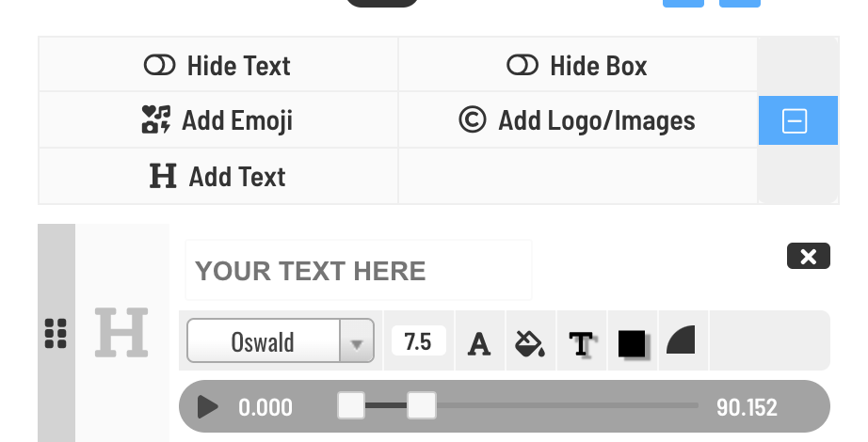Edit the 7.5 font size field
The image size is (868, 442).
tap(419, 340)
